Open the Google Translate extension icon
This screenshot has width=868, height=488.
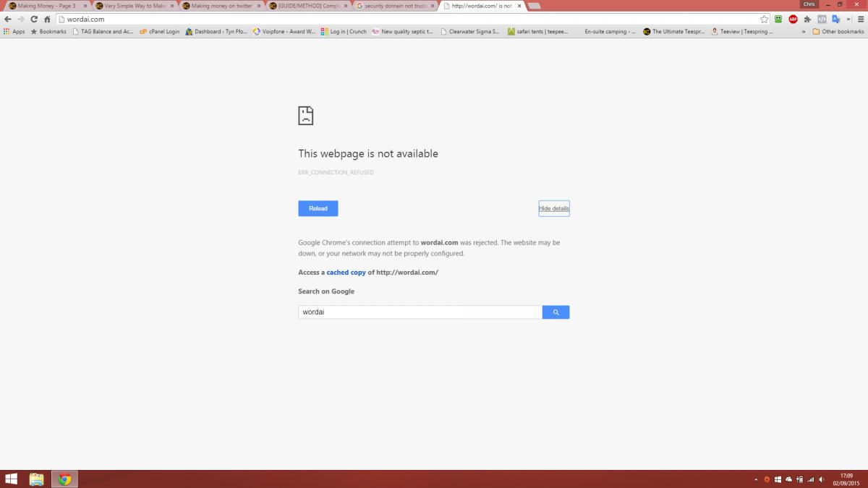(x=835, y=20)
